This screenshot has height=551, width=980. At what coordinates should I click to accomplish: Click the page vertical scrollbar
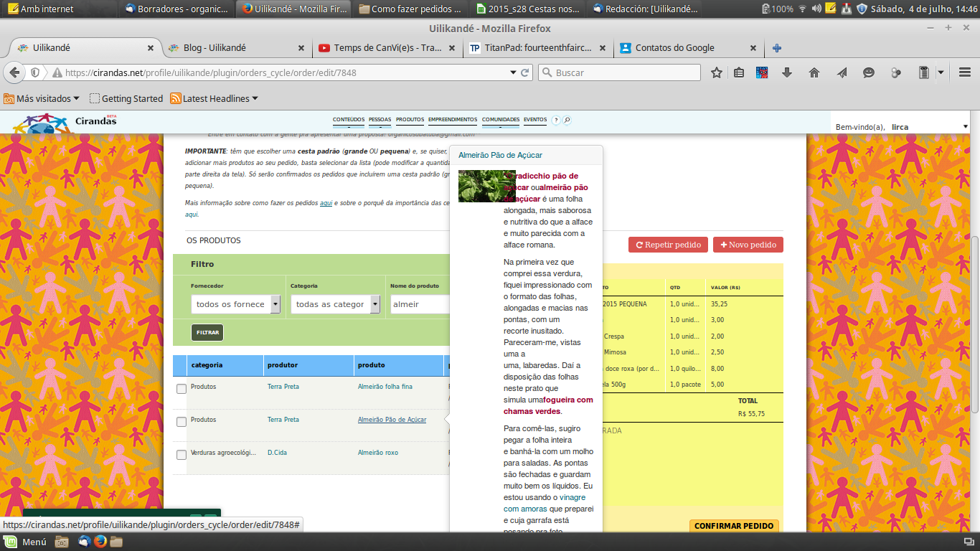pos(975,323)
